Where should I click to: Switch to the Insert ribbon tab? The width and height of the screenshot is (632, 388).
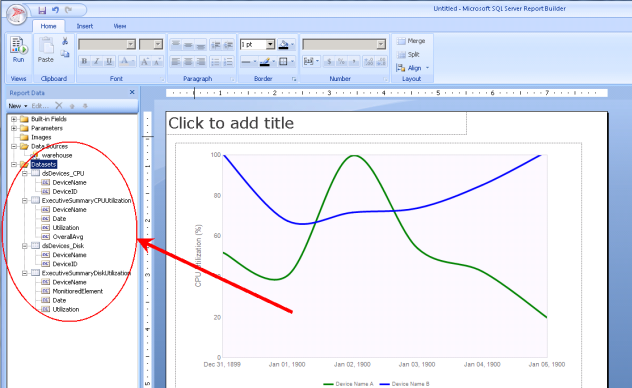point(85,26)
